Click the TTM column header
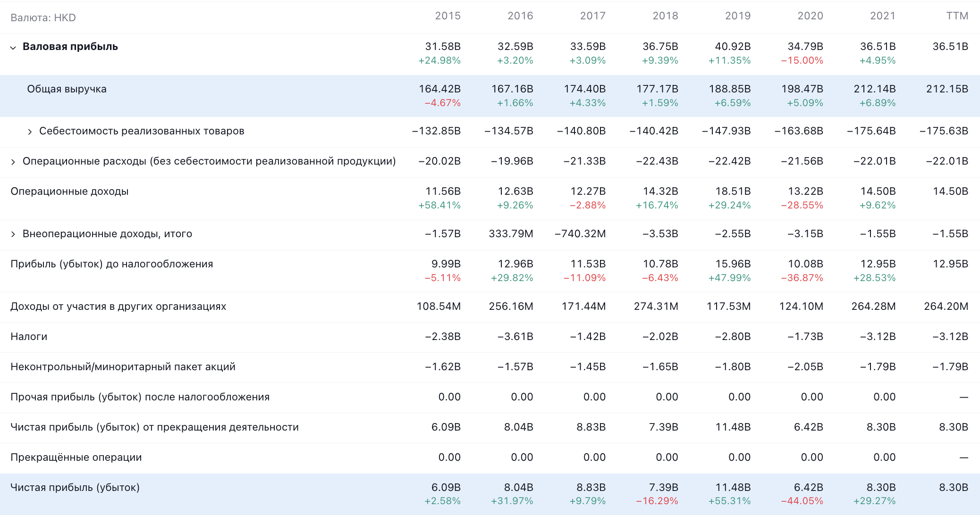This screenshot has width=980, height=515. pos(957,16)
